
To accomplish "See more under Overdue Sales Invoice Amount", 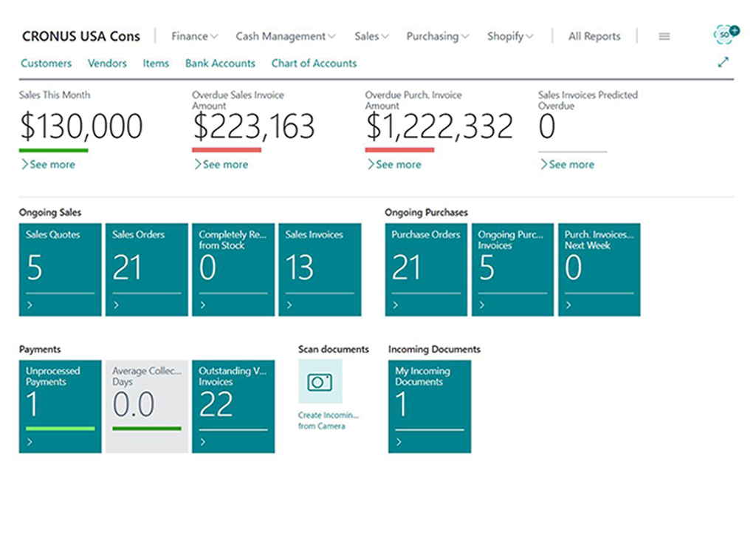I will (x=221, y=165).
